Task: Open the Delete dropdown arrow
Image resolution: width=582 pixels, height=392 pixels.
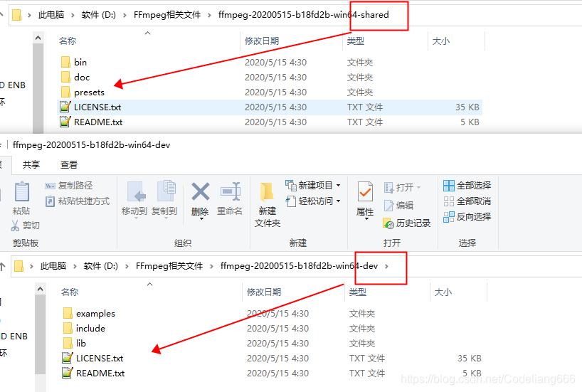Action: tap(201, 219)
